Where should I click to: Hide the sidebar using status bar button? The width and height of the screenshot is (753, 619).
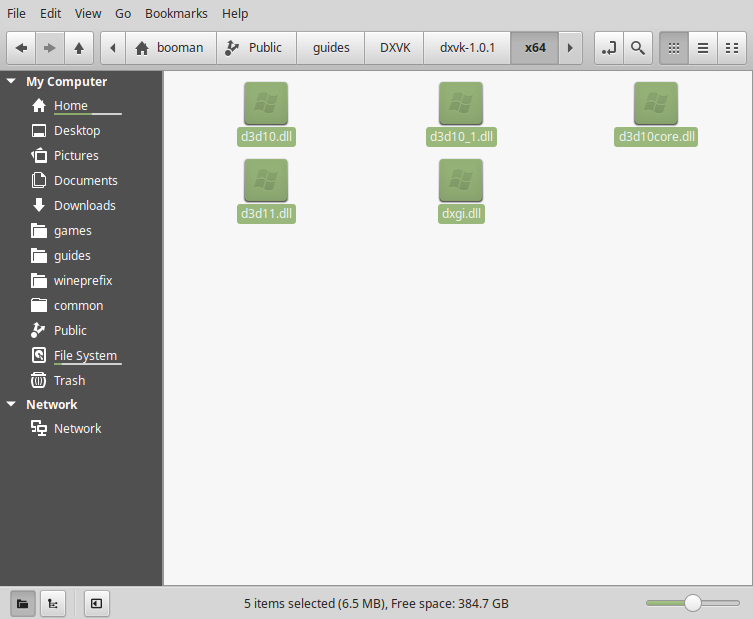tap(97, 604)
